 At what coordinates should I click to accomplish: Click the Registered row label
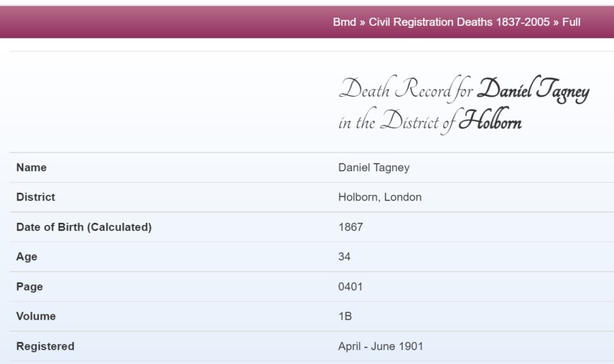[x=45, y=346]
